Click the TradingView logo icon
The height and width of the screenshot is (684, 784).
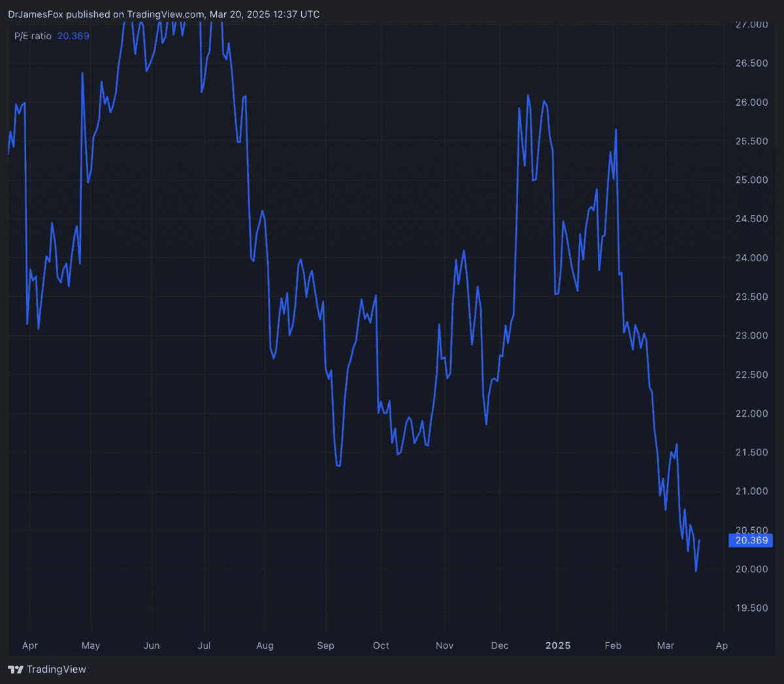click(x=15, y=670)
